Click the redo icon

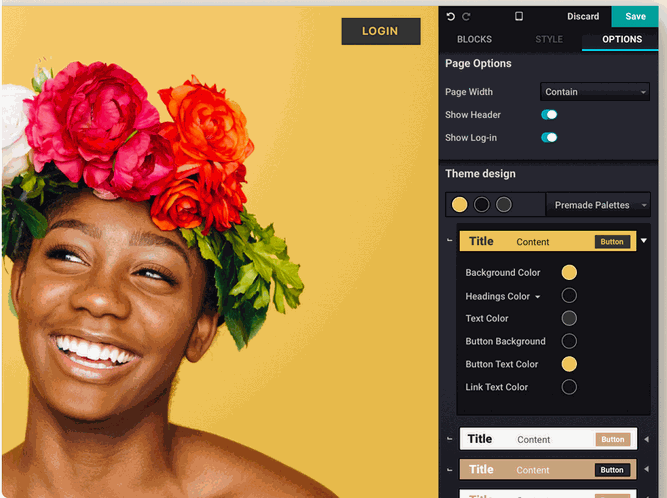466,17
